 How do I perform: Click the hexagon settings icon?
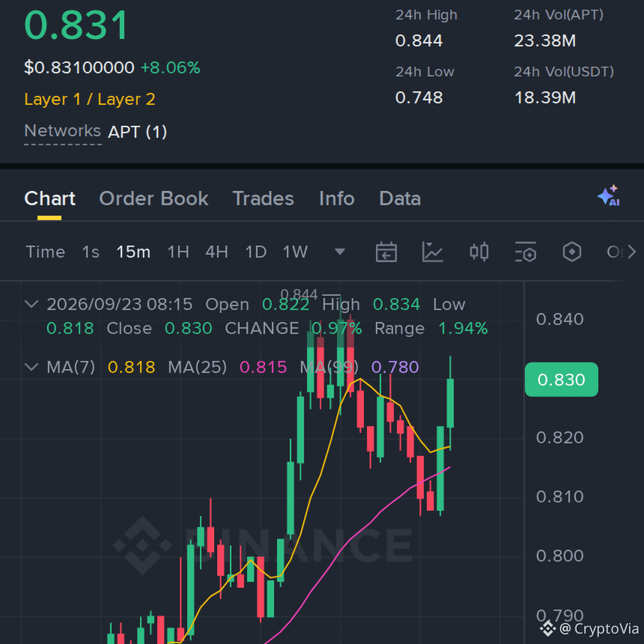pos(572,252)
